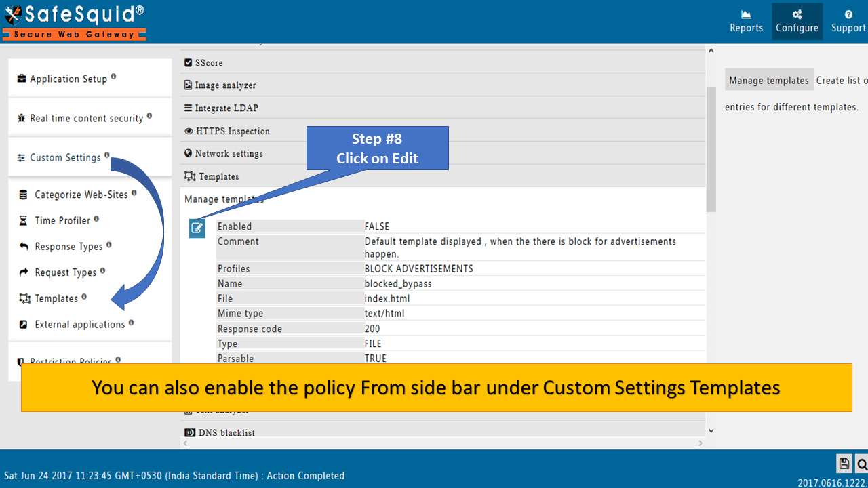Click the Real time content security bug icon
Image resolution: width=868 pixels, height=488 pixels.
(x=22, y=118)
